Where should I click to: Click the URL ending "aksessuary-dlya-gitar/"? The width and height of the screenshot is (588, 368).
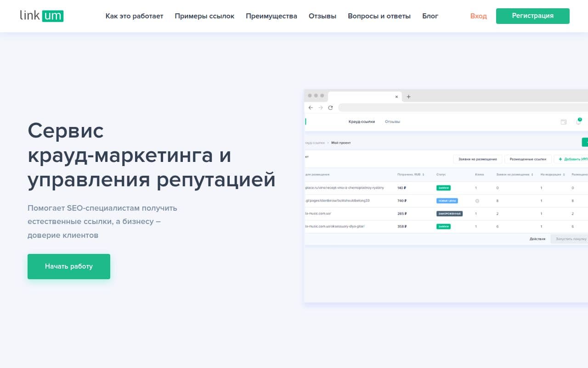(335, 226)
